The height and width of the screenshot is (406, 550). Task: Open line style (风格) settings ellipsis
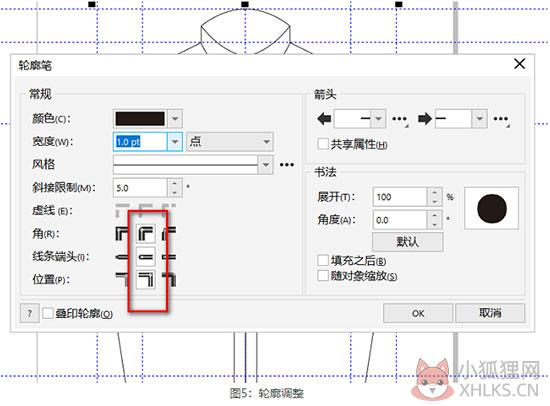(x=287, y=165)
